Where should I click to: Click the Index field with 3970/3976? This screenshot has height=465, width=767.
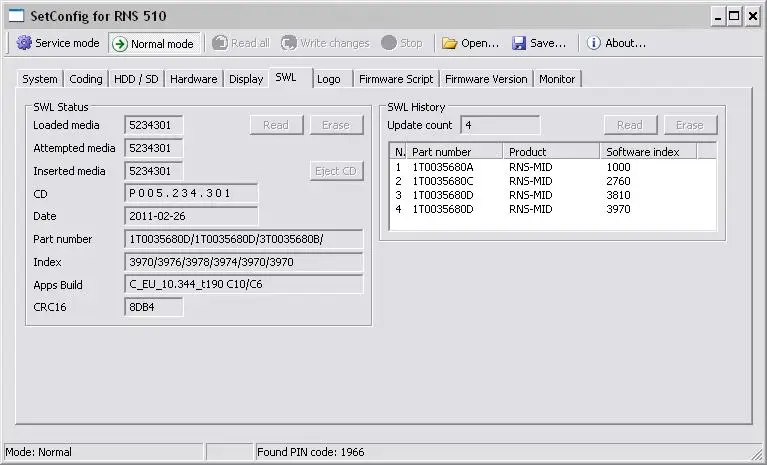[244, 262]
